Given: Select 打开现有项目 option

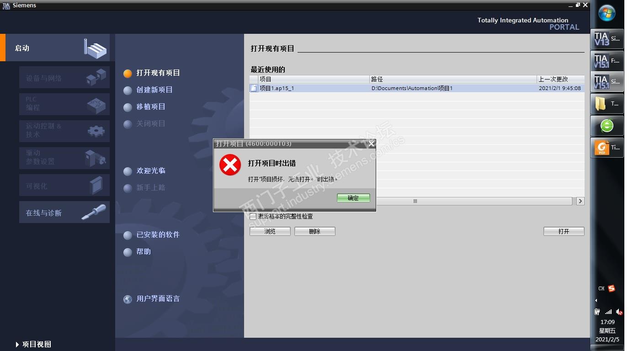Looking at the screenshot, I should coord(152,73).
